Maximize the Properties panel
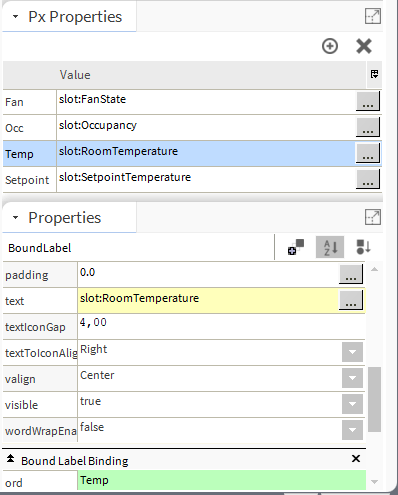 373,217
